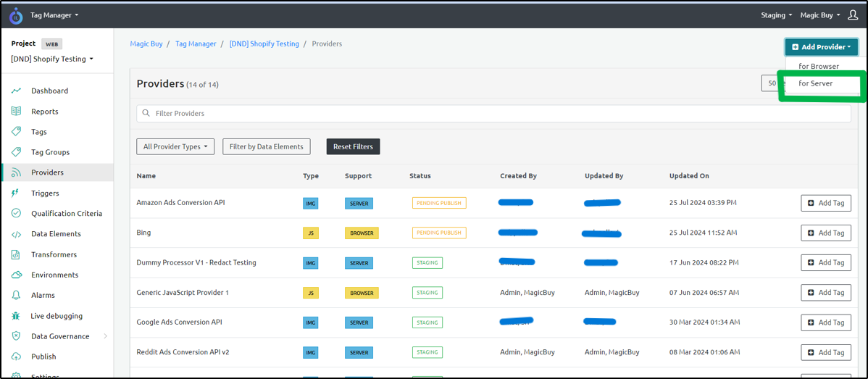The height and width of the screenshot is (379, 868).
Task: Open the Staging environment dropdown
Action: [777, 15]
